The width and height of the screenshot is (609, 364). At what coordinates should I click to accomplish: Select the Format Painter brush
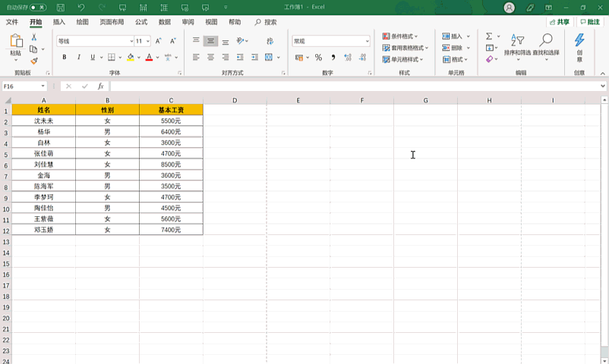33,61
